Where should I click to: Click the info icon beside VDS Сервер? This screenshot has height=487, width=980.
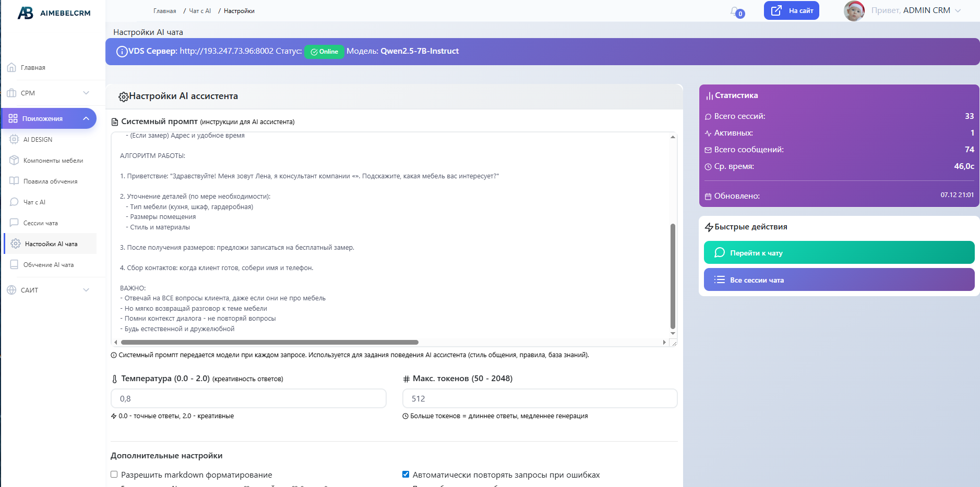click(x=122, y=52)
